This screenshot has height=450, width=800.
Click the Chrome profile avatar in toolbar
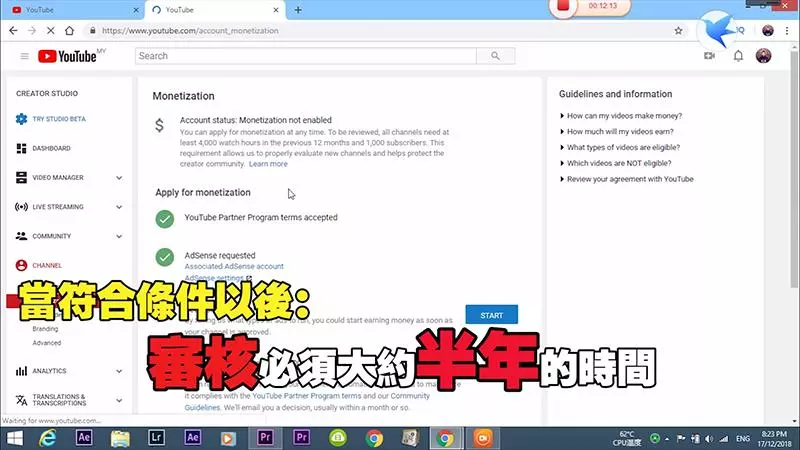[x=768, y=31]
